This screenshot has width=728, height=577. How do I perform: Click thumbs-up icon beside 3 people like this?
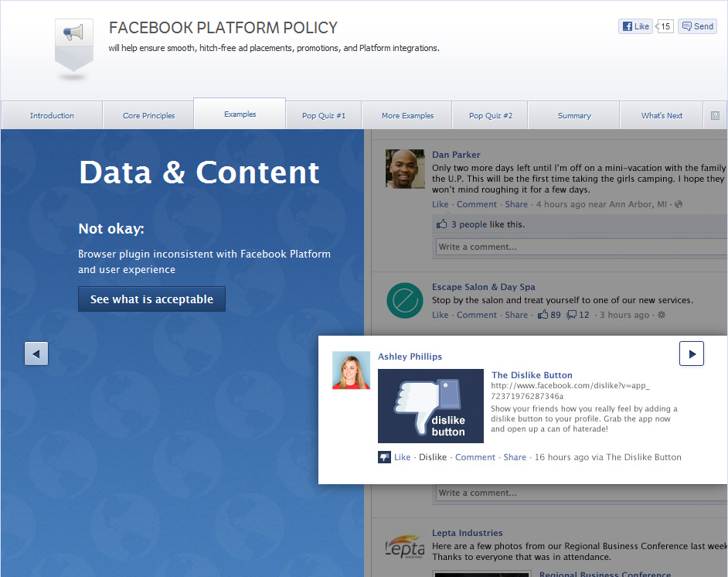click(x=441, y=224)
